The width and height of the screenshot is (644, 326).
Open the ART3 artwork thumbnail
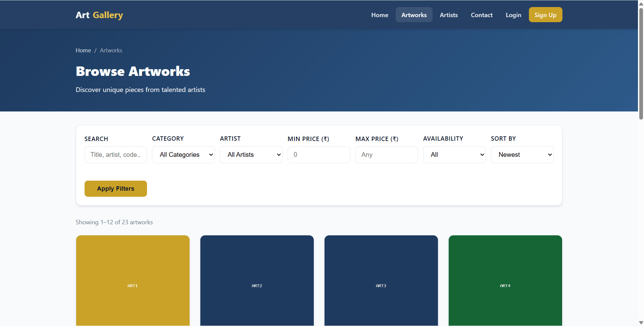coord(381,281)
